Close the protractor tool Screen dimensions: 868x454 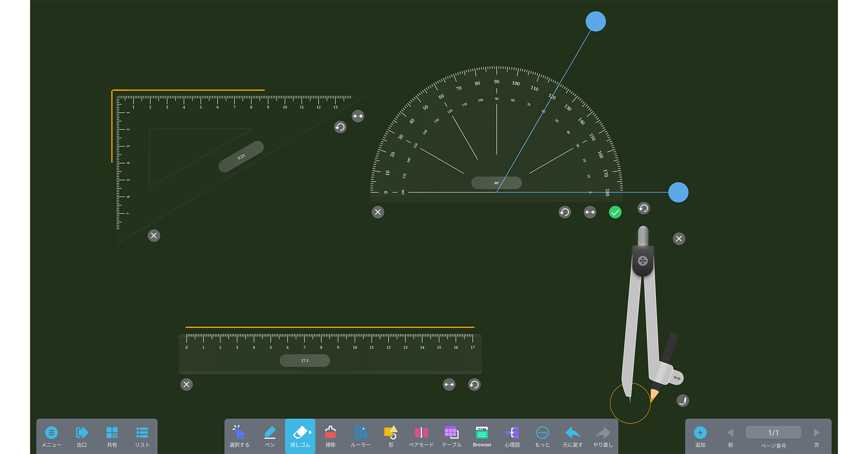click(x=378, y=212)
